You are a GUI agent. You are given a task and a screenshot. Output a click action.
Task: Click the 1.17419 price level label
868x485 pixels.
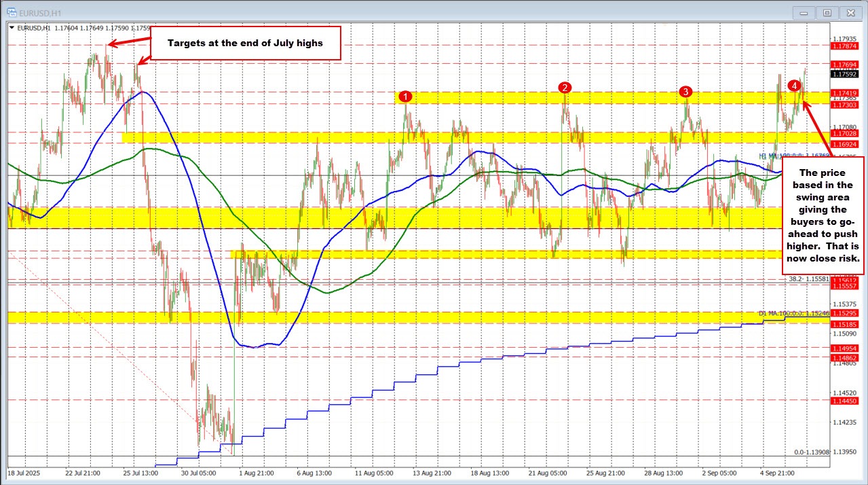tap(846, 92)
